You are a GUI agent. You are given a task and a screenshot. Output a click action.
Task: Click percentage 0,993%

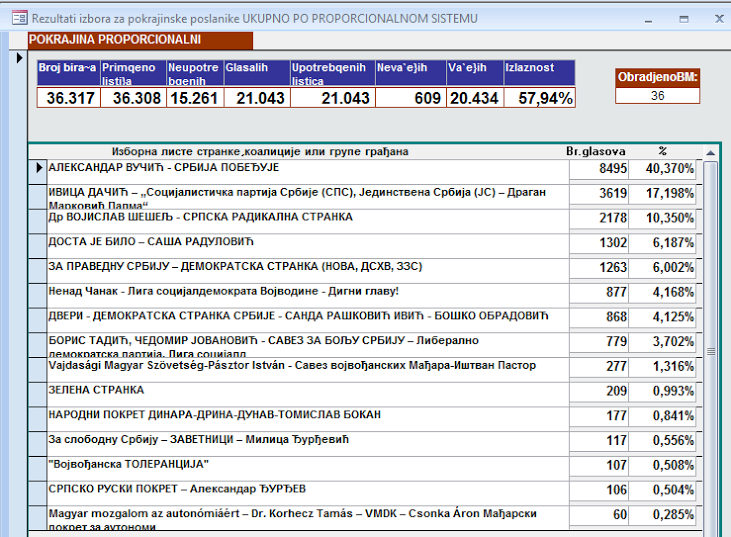pos(662,391)
